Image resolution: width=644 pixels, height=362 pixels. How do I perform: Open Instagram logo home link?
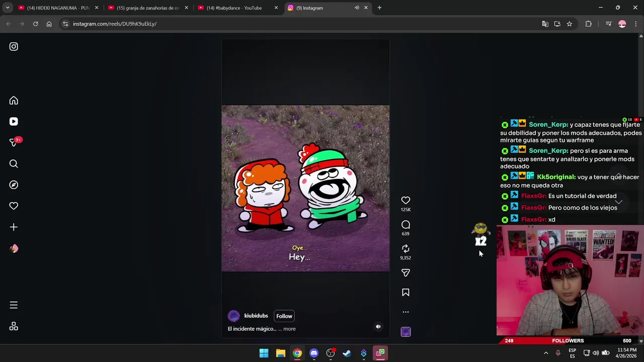(14, 47)
